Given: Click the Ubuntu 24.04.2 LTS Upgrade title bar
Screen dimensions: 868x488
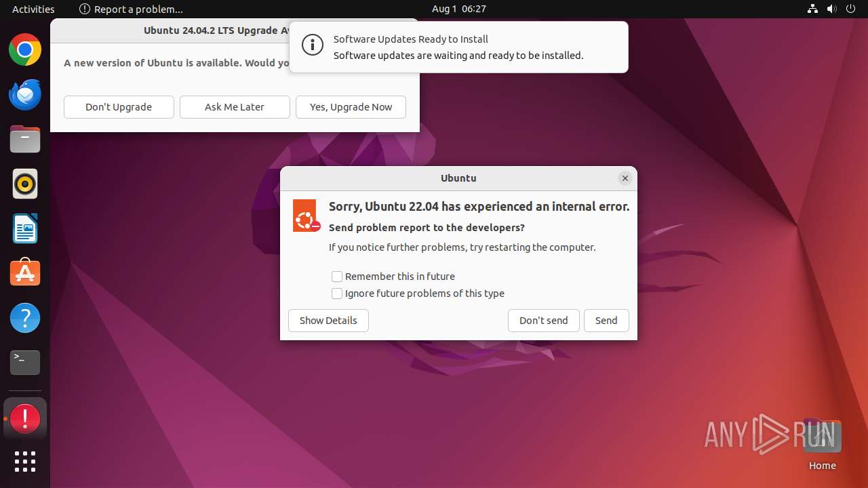Looking at the screenshot, I should pos(170,30).
